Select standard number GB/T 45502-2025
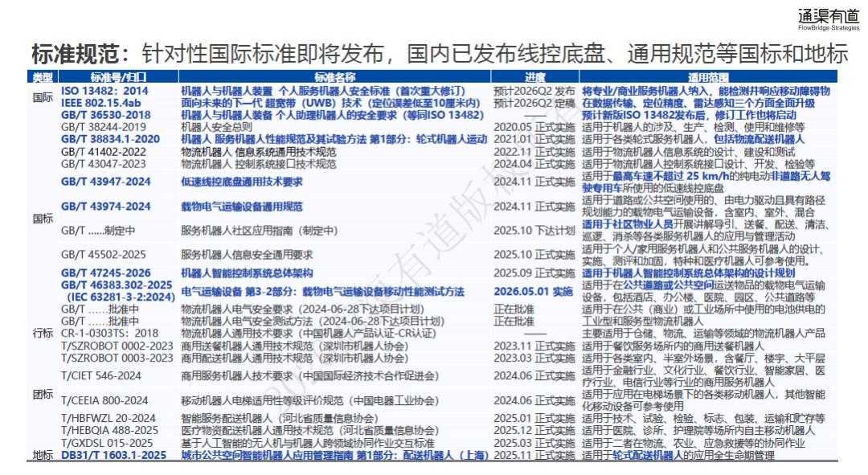This screenshot has width=868, height=475. (104, 255)
